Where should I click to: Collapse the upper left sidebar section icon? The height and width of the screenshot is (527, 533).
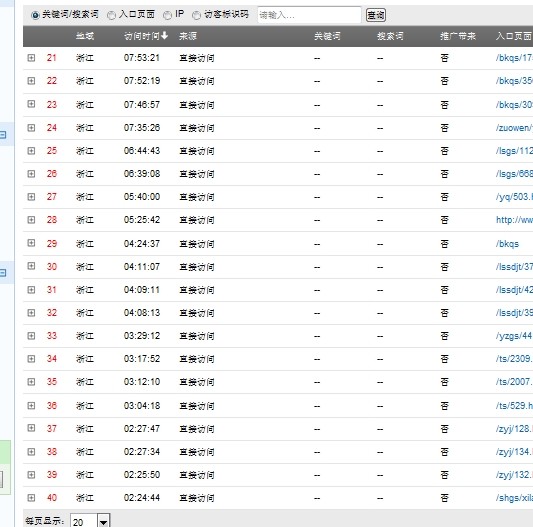click(3, 135)
